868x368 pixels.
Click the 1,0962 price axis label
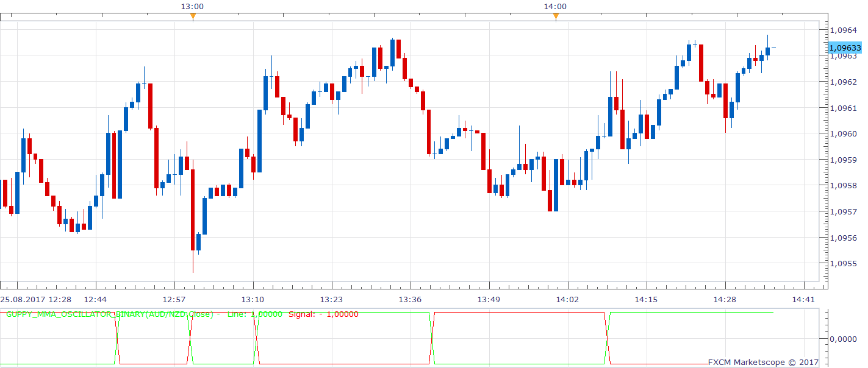[845, 82]
